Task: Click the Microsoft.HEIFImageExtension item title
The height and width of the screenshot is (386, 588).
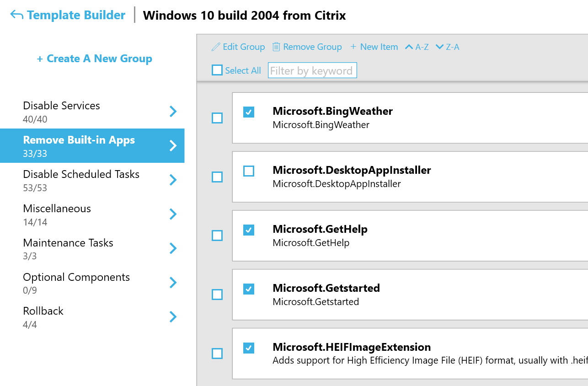Action: pos(352,347)
